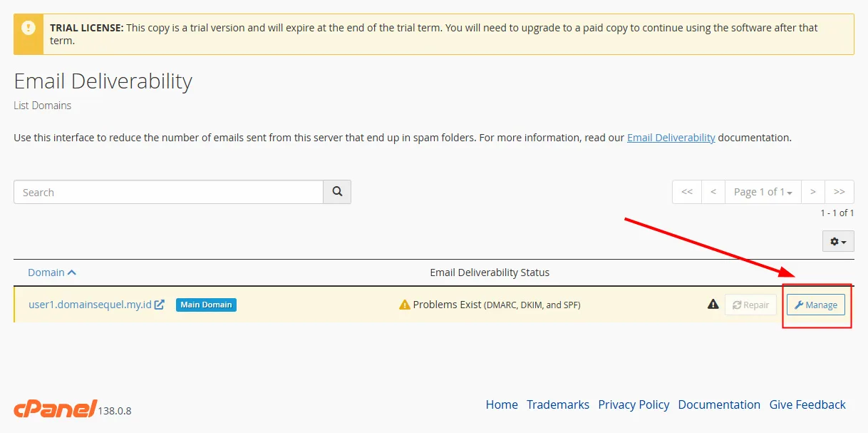Open the Email Deliverability documentation link

[x=671, y=138]
